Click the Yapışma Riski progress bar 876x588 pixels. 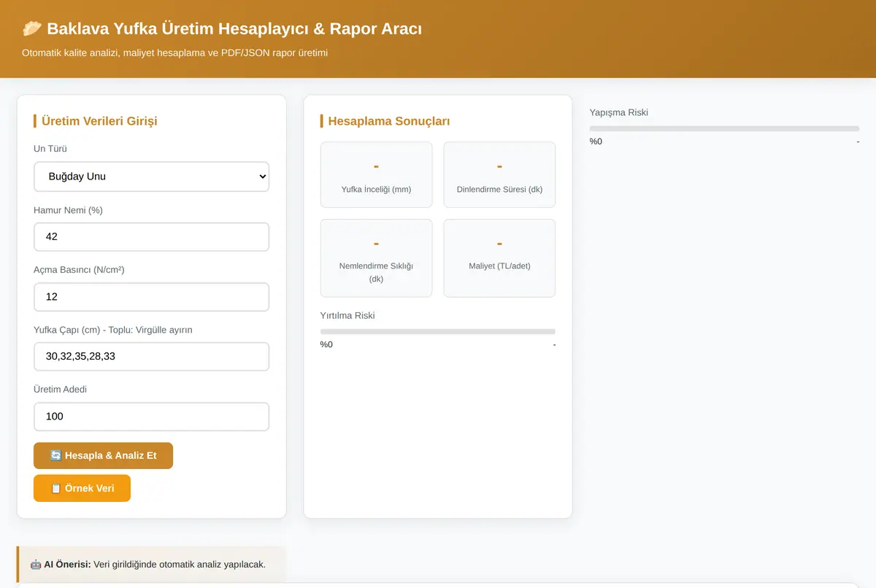tap(724, 128)
